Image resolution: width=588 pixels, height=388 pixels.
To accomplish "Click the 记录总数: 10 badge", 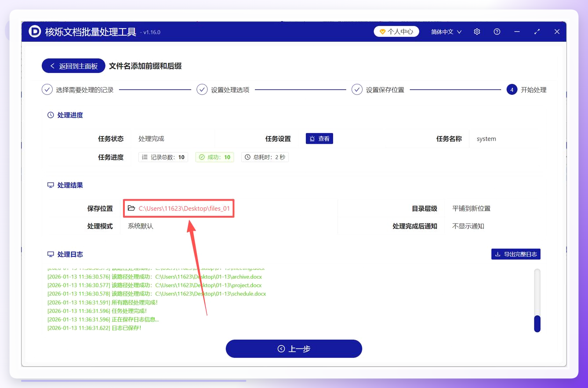I will (x=163, y=157).
